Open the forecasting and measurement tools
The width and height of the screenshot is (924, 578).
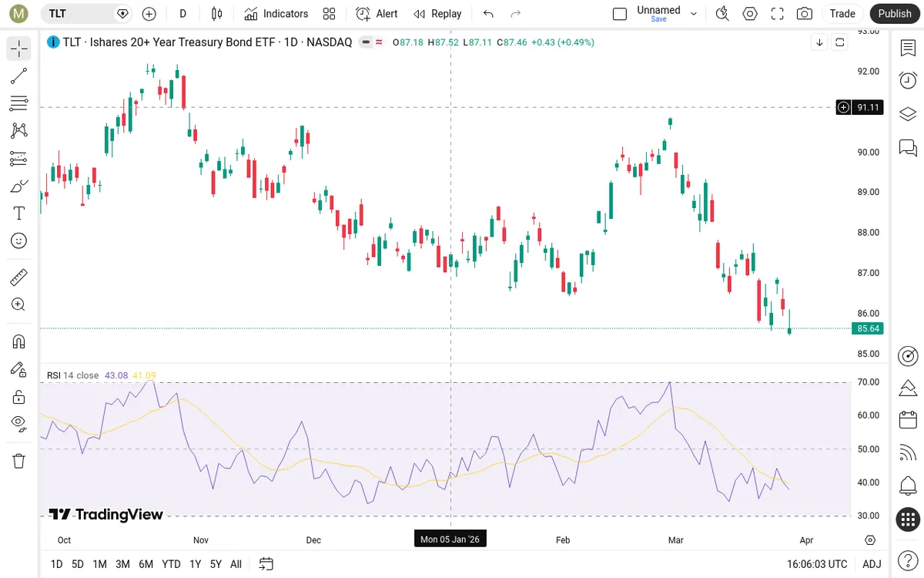(x=19, y=159)
